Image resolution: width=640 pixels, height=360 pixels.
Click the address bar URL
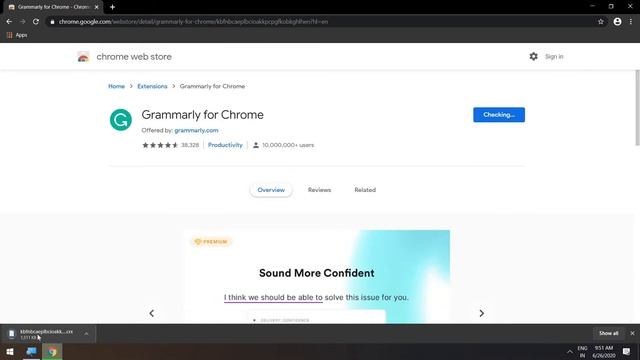[x=193, y=22]
